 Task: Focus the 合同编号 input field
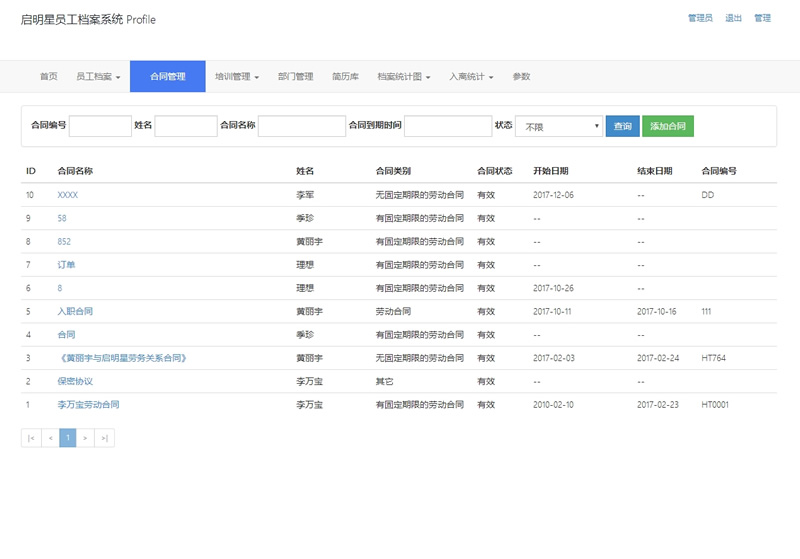pos(100,126)
